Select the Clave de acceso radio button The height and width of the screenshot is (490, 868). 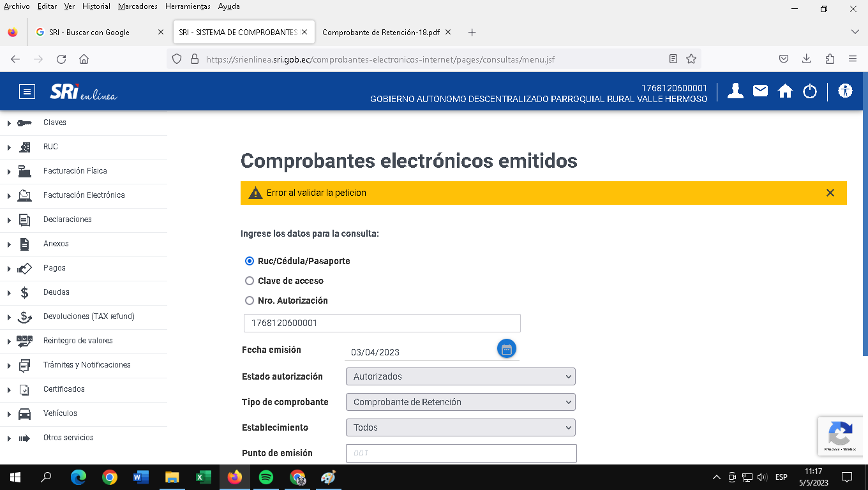click(250, 281)
